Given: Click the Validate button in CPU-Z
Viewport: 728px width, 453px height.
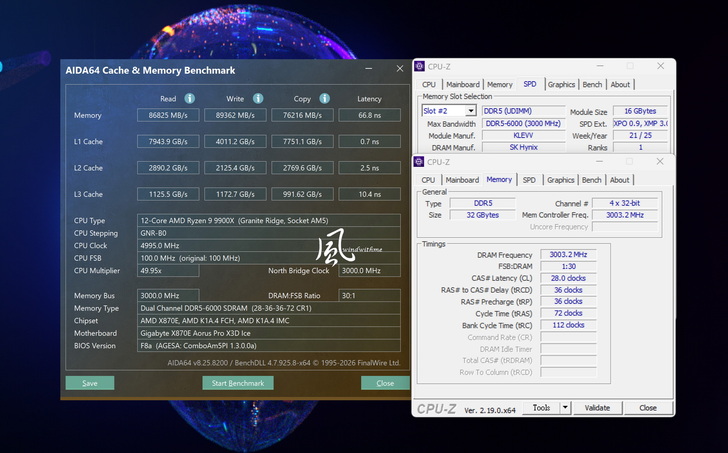Looking at the screenshot, I should point(597,408).
